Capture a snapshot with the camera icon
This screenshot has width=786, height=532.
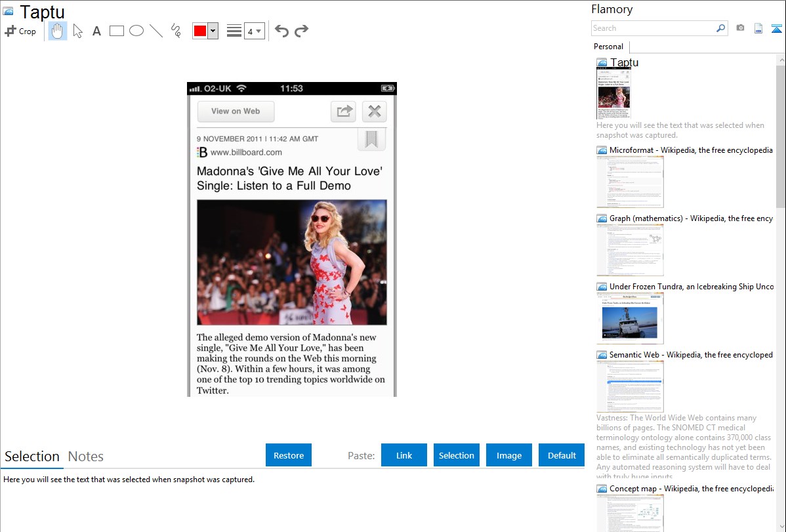[740, 28]
